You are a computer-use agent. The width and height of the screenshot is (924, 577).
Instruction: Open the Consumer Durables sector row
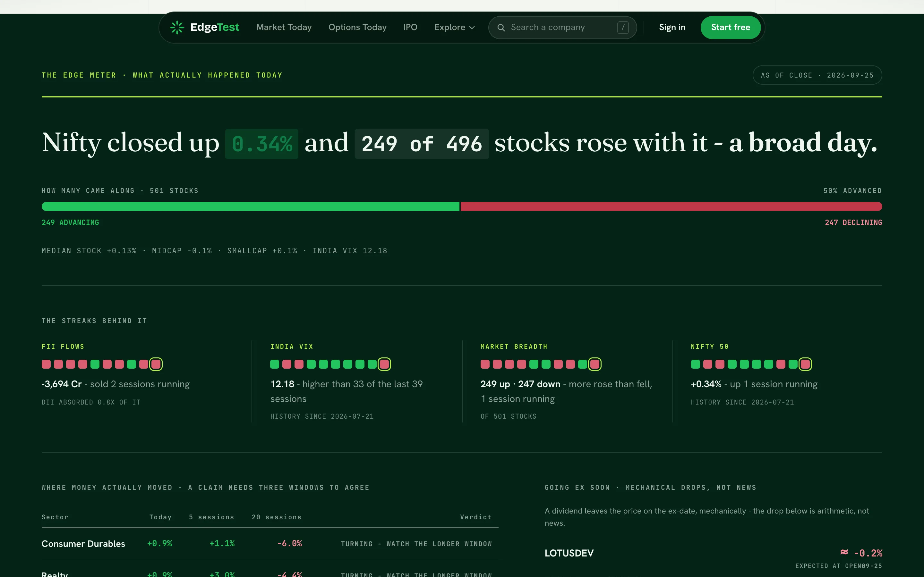pyautogui.click(x=270, y=544)
